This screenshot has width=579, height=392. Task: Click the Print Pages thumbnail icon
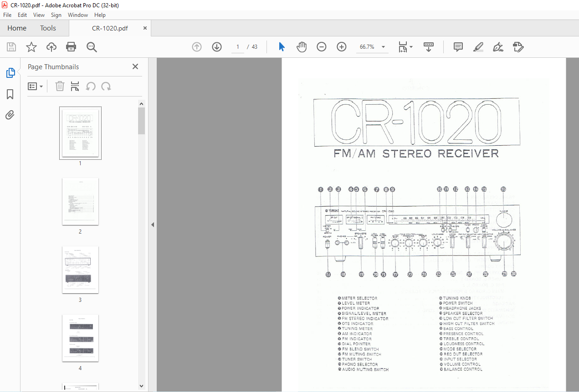click(x=75, y=86)
